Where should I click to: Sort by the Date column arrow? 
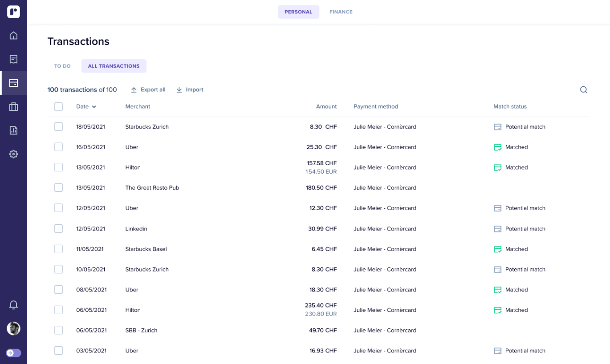point(94,107)
